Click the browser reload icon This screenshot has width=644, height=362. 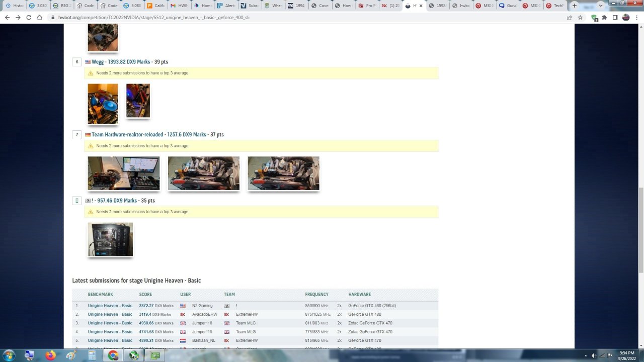pos(29,17)
